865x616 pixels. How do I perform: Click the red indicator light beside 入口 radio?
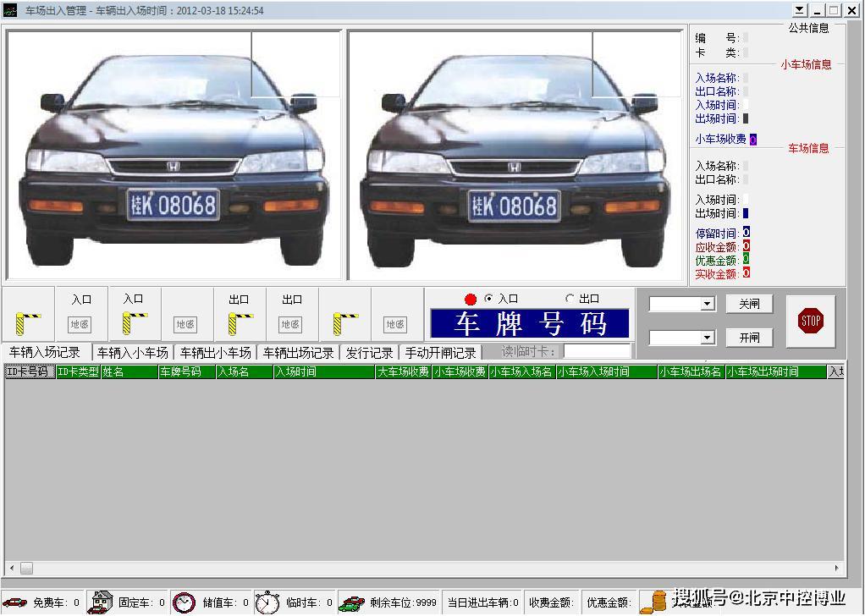(x=471, y=299)
